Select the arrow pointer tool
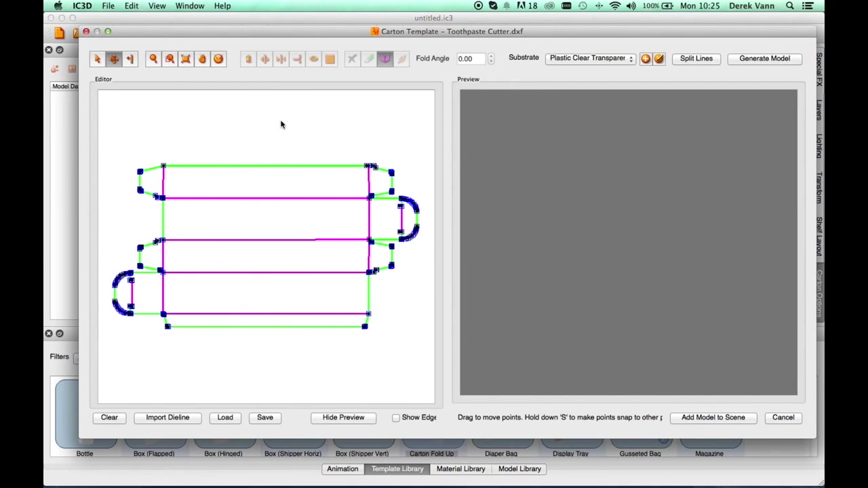Screen dimensions: 868x488 [97, 59]
